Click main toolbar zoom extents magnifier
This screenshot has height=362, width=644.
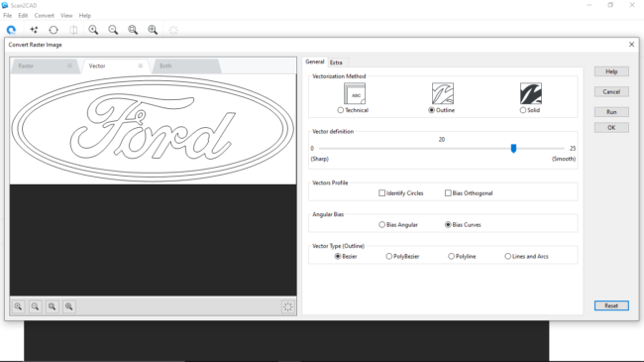pyautogui.click(x=153, y=30)
